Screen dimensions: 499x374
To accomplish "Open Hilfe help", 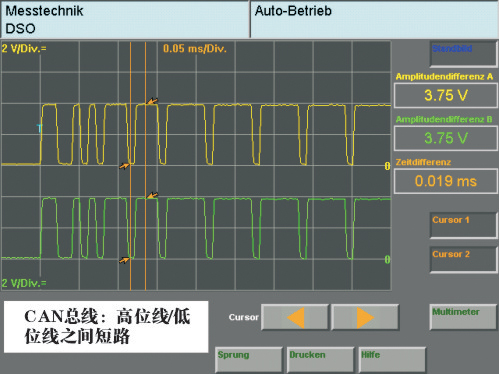I will 392,360.
